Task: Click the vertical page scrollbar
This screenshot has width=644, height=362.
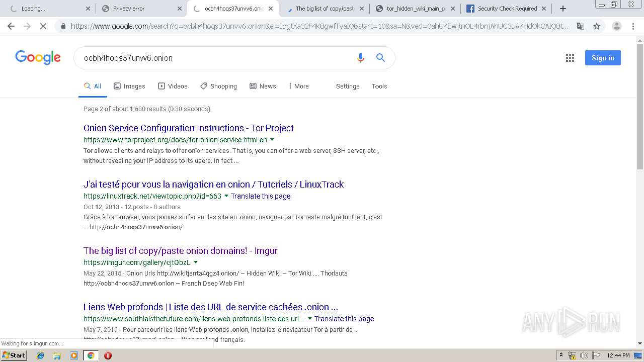Action: coord(640,107)
